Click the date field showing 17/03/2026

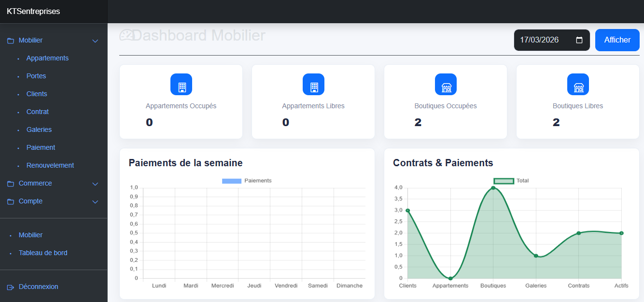pyautogui.click(x=552, y=40)
